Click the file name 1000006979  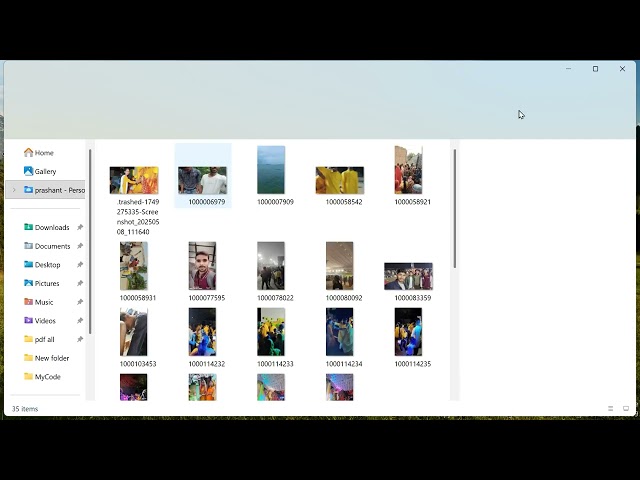tap(207, 202)
